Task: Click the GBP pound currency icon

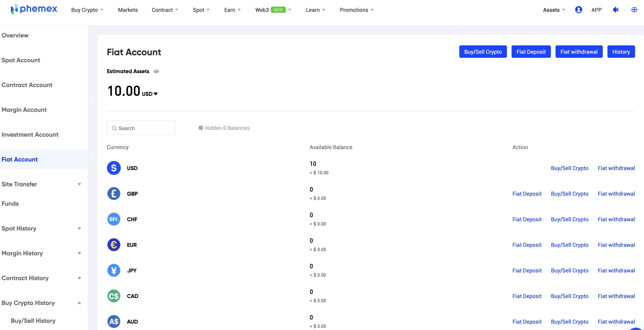Action: pos(114,194)
